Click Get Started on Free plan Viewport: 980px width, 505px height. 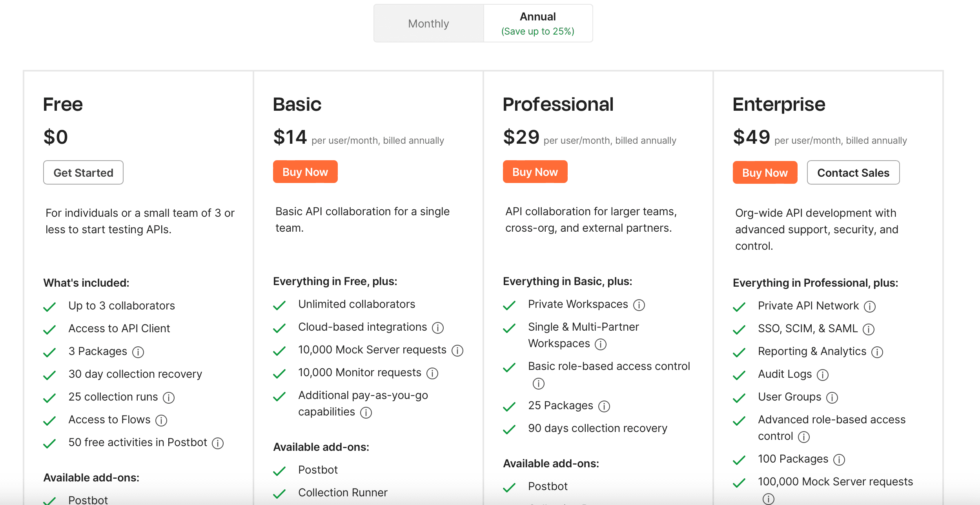click(x=83, y=172)
